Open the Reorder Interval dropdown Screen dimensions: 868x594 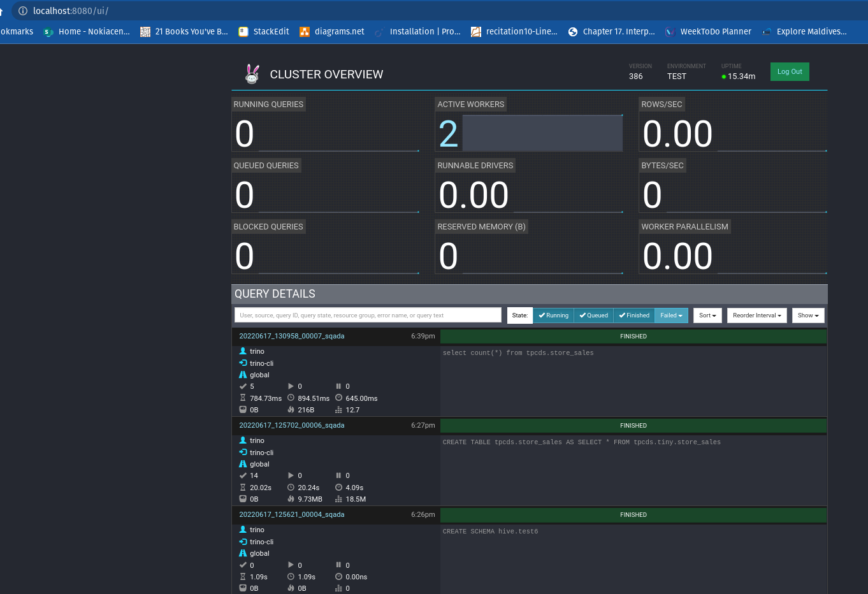(x=756, y=315)
